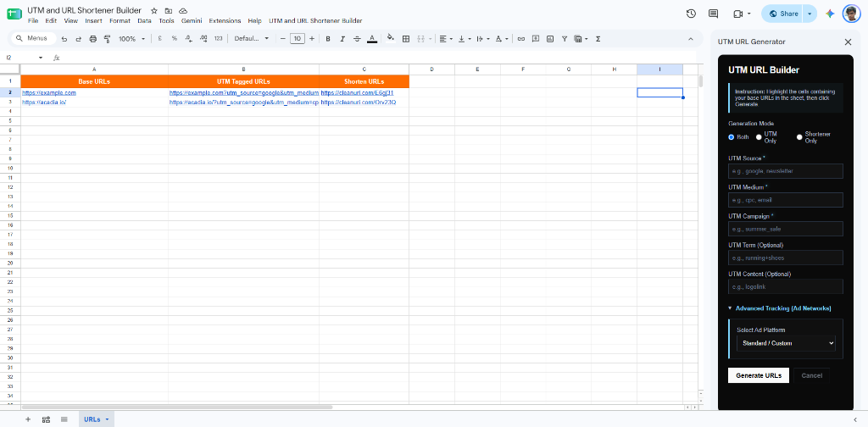Toggle strikethrough formatting

point(357,39)
